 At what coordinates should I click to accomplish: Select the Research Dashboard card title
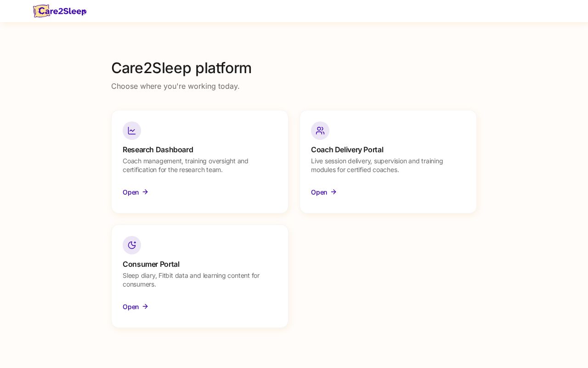click(x=158, y=149)
